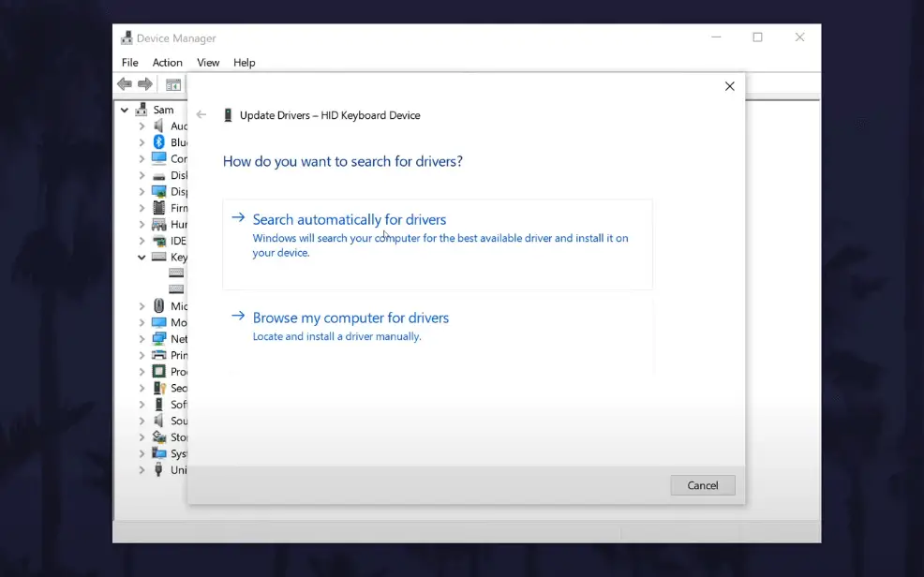Collapse the Keyboards node chevron
The image size is (924, 577).
(142, 258)
